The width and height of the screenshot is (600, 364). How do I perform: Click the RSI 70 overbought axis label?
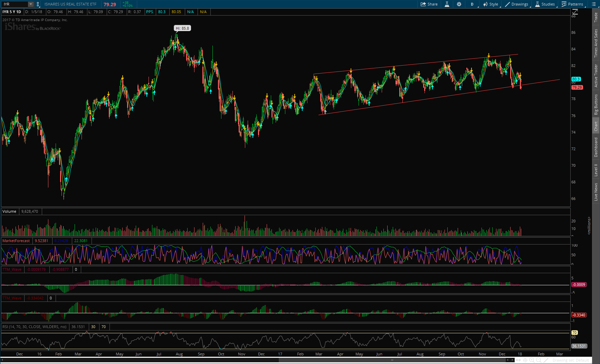574,333
